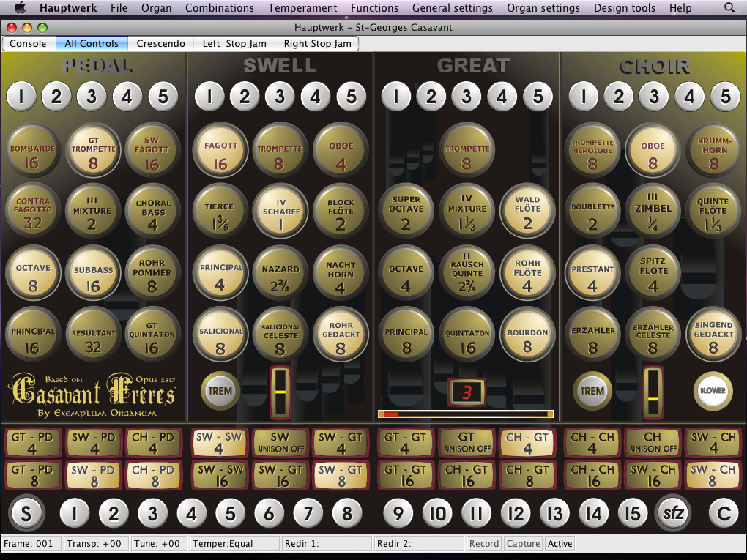This screenshot has height=560, width=747.
Task: Toggle the CH - PD 8 coupler
Action: point(153,475)
